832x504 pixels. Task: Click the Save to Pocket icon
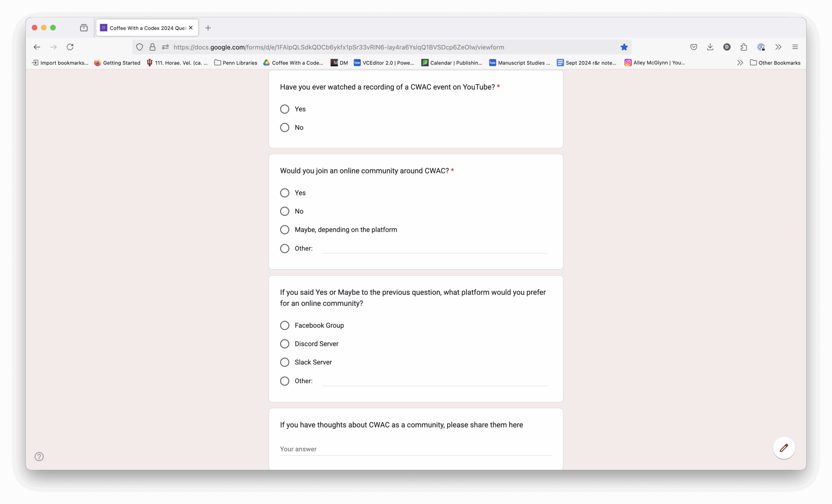pos(694,47)
